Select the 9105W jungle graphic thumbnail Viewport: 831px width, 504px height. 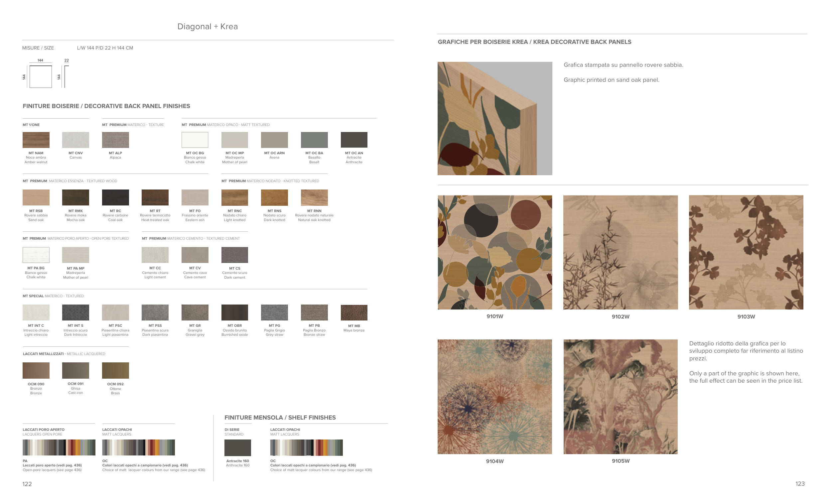click(620, 397)
